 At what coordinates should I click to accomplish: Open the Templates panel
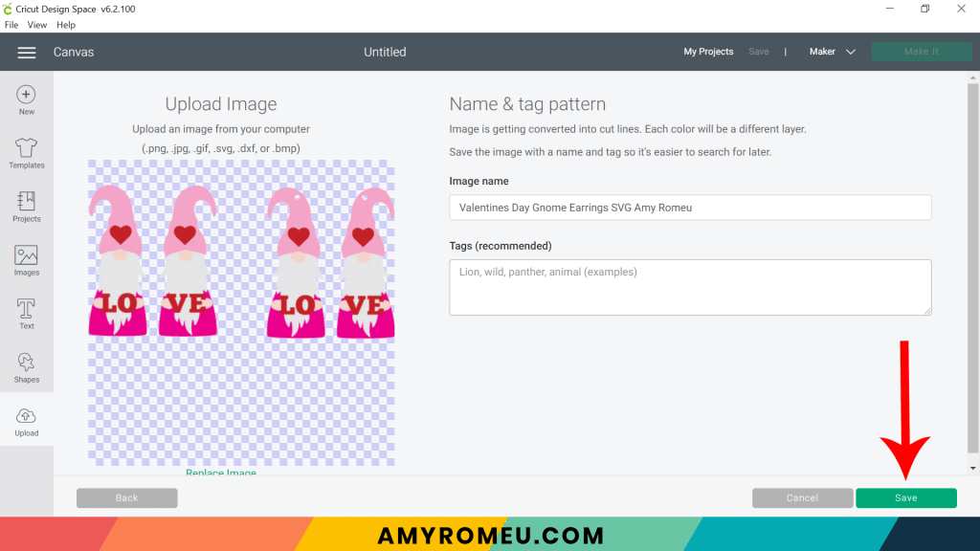pyautogui.click(x=26, y=154)
